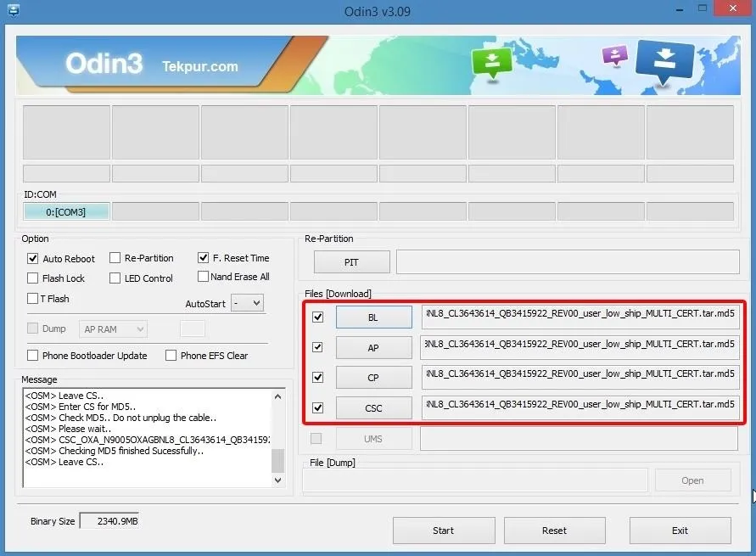The image size is (756, 556).
Task: Click Start to begin flashing
Action: tap(444, 531)
